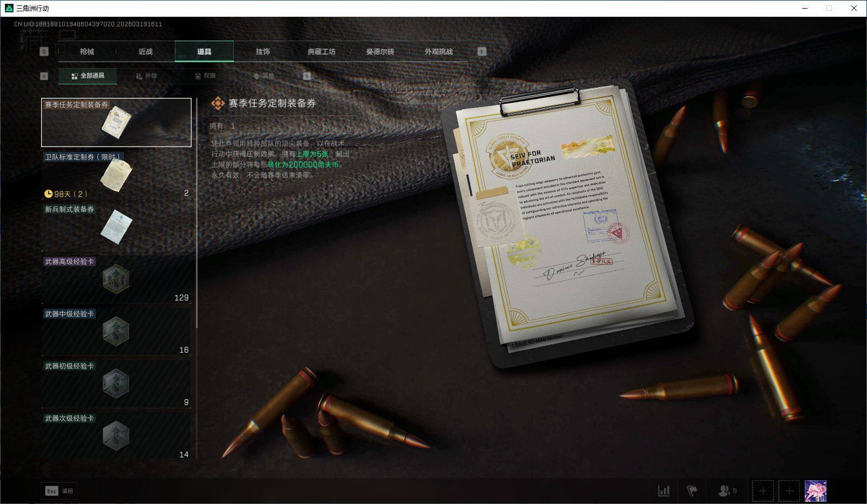
Task: Click the second empty squad invite slot
Action: [789, 491]
